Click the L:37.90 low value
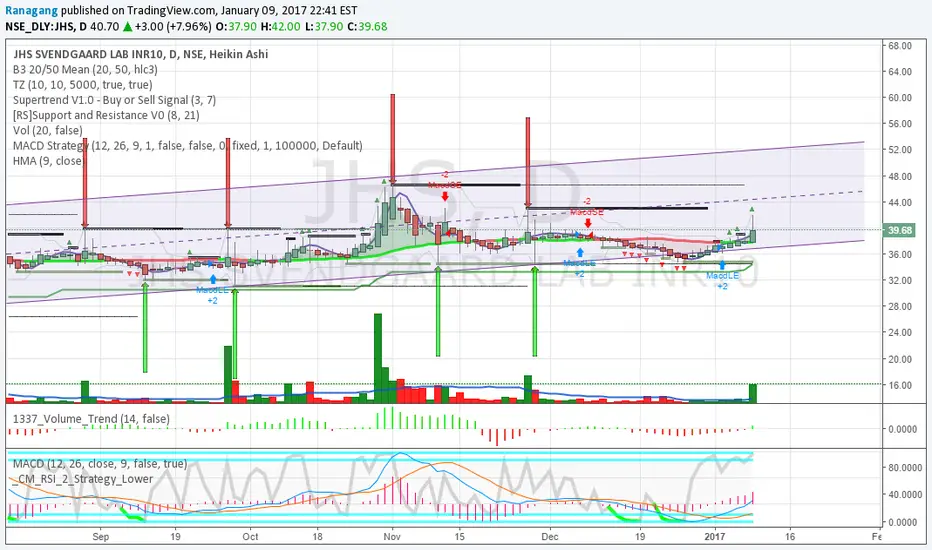932x550 pixels. click(x=325, y=27)
